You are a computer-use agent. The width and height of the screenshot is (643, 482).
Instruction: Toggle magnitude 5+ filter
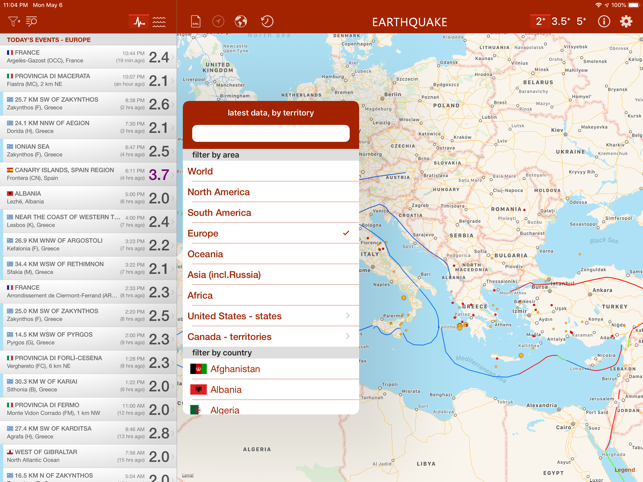pyautogui.click(x=581, y=21)
